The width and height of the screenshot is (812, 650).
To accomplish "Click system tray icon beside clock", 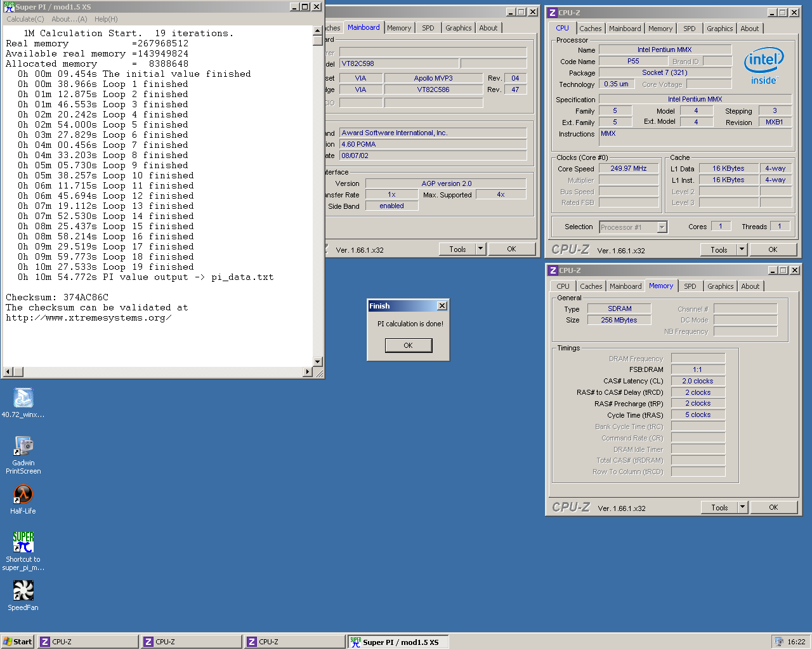I will (778, 642).
